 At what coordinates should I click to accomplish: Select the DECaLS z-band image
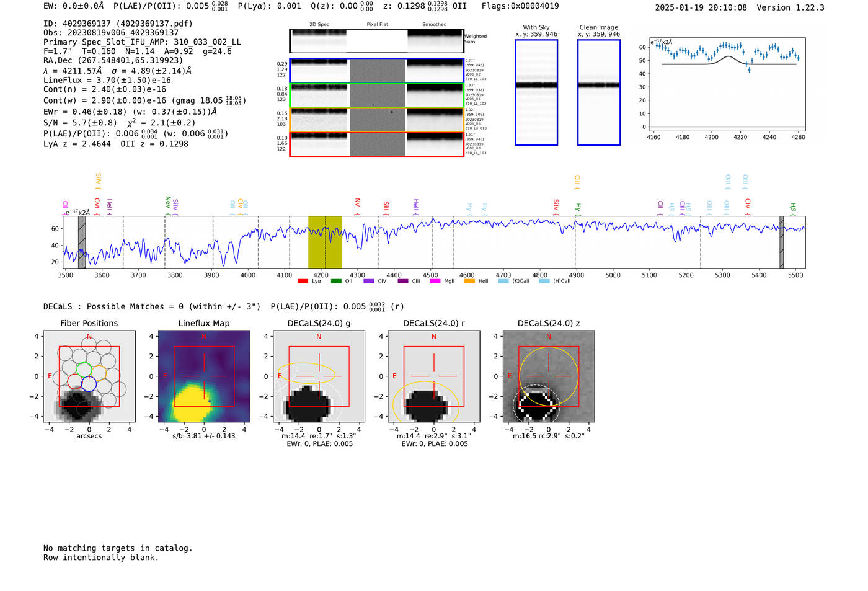point(549,376)
